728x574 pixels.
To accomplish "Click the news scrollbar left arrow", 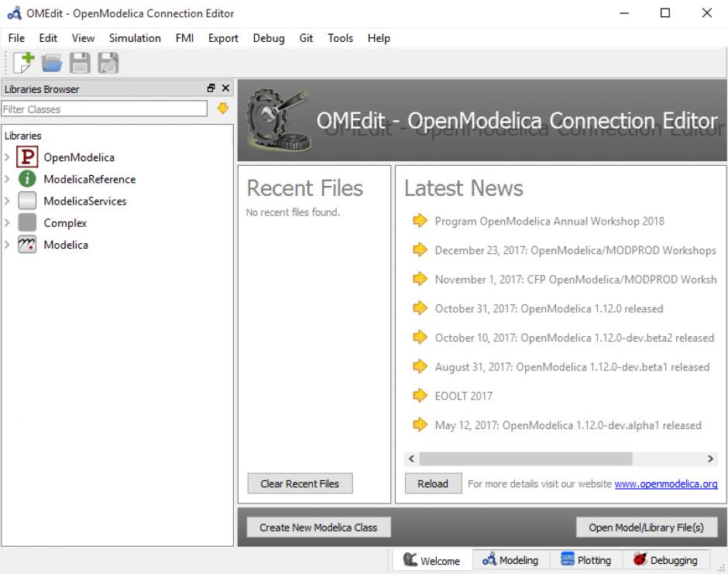I will click(411, 459).
